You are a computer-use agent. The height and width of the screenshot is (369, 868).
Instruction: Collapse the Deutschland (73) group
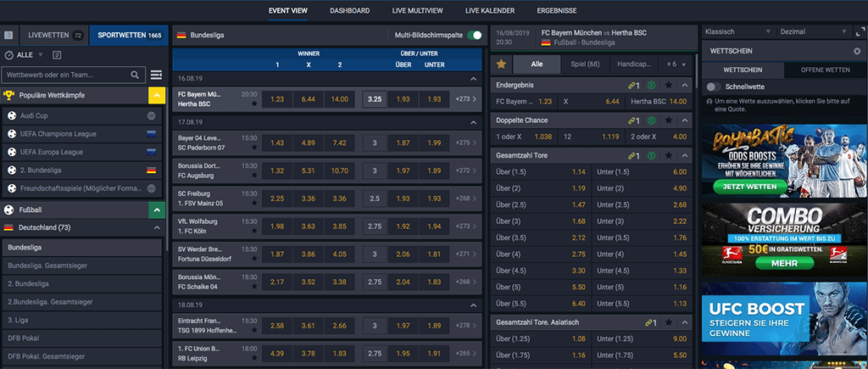tap(157, 227)
